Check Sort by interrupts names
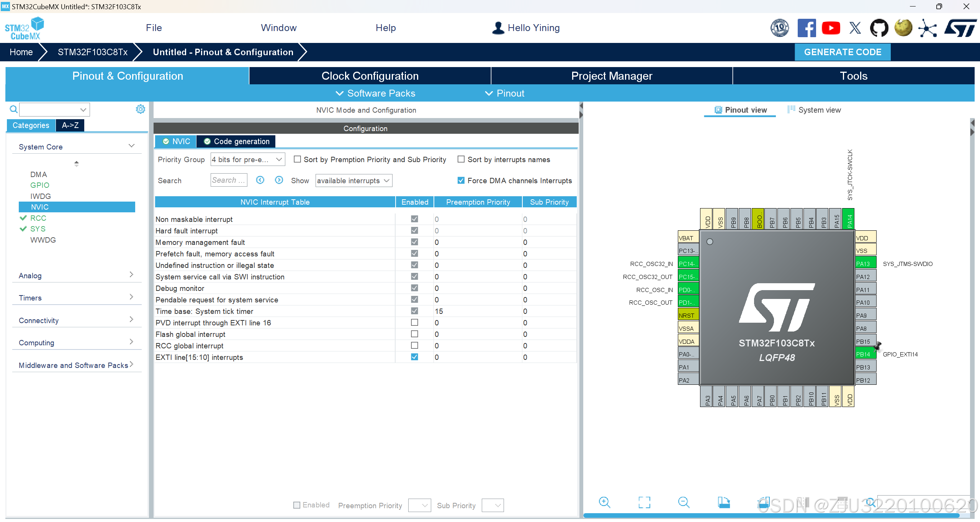This screenshot has width=980, height=522. tap(461, 159)
